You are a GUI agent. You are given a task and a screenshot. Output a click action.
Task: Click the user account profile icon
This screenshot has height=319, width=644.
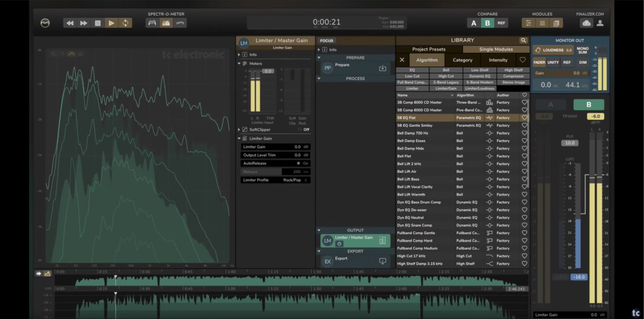(600, 23)
